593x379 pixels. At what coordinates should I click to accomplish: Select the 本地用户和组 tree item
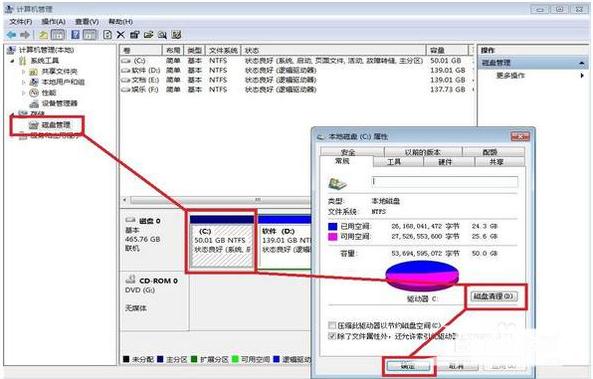(x=63, y=82)
